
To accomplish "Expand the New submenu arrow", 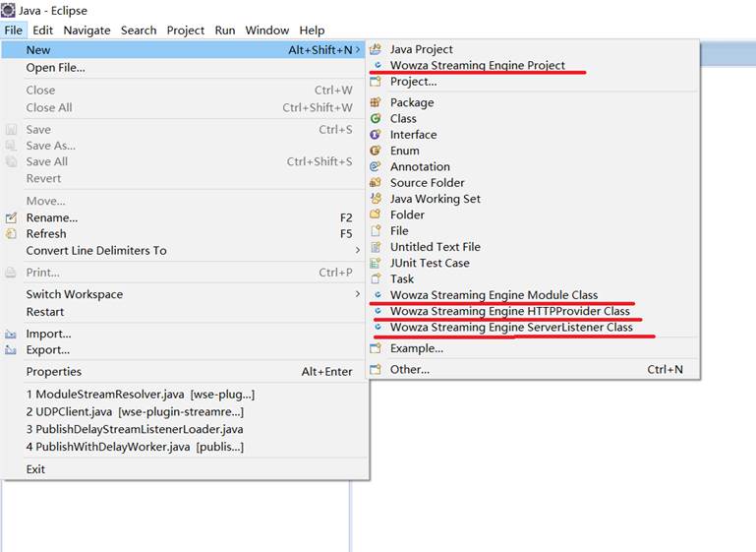I will (x=358, y=50).
